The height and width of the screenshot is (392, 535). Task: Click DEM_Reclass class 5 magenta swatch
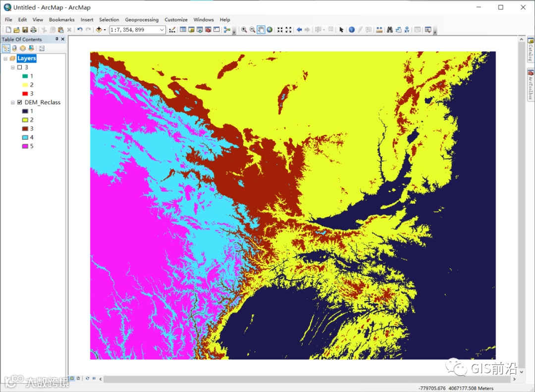click(25, 146)
